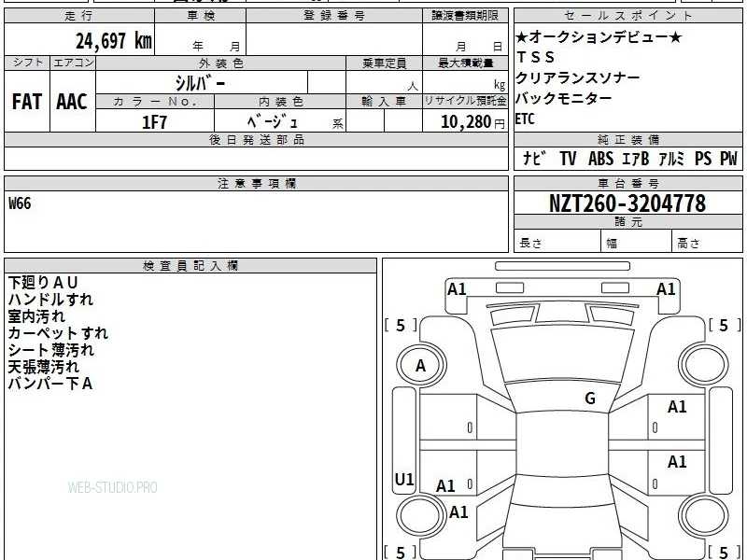Select the TV equipment entry
The width and height of the screenshot is (747, 560).
pyautogui.click(x=568, y=159)
